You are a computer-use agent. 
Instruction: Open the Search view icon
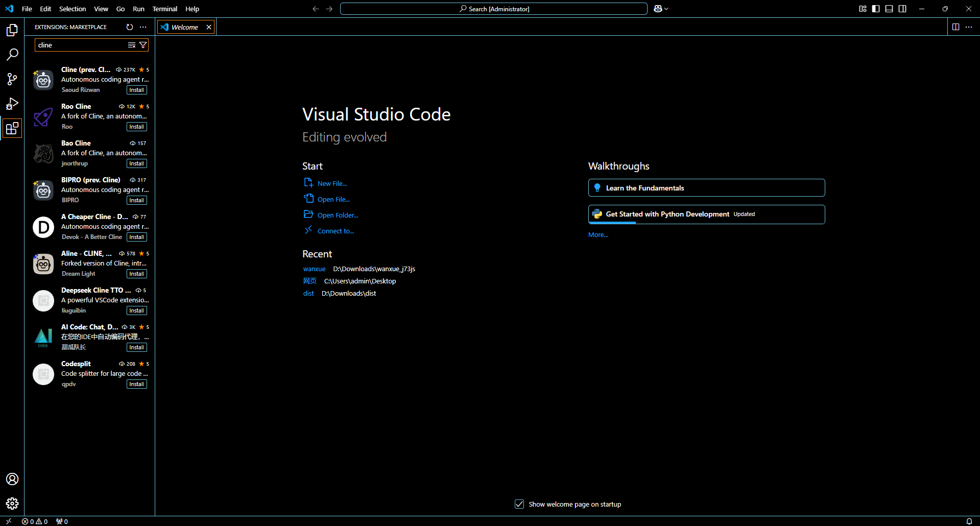(x=12, y=55)
